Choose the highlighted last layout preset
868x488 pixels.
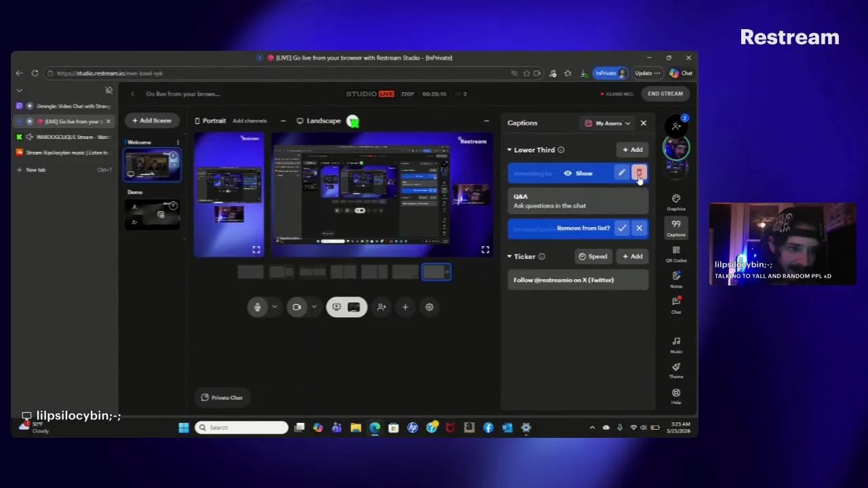pos(435,272)
